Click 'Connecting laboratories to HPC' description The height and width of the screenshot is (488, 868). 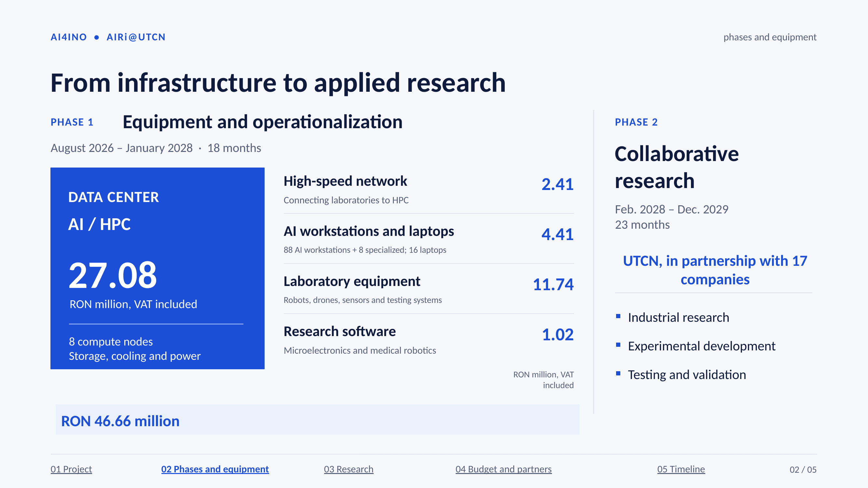(x=346, y=200)
